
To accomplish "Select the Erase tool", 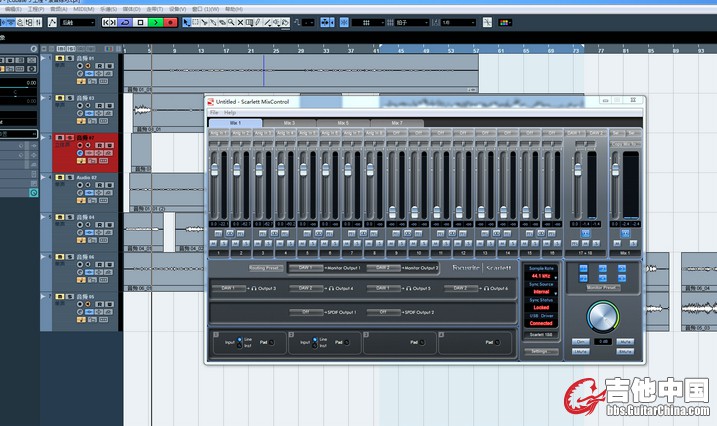I will pyautogui.click(x=222, y=22).
